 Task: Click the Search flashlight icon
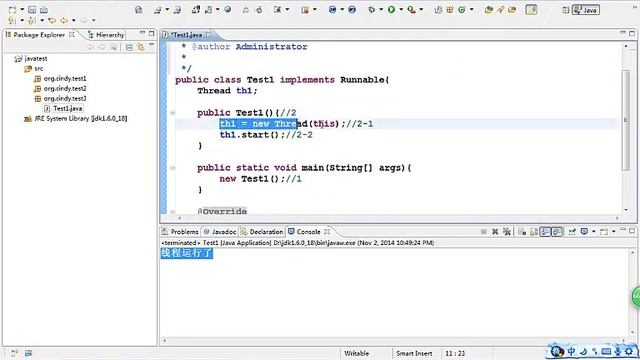click(500, 9)
